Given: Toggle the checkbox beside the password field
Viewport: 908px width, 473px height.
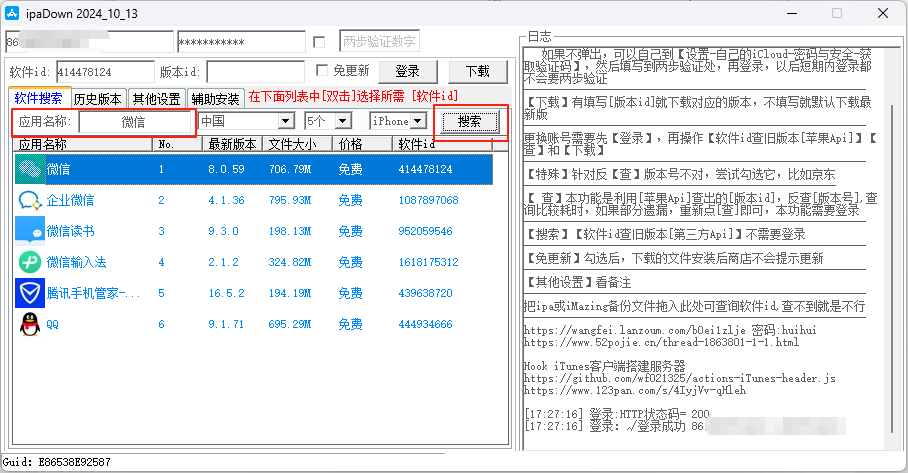Looking at the screenshot, I should (318, 42).
